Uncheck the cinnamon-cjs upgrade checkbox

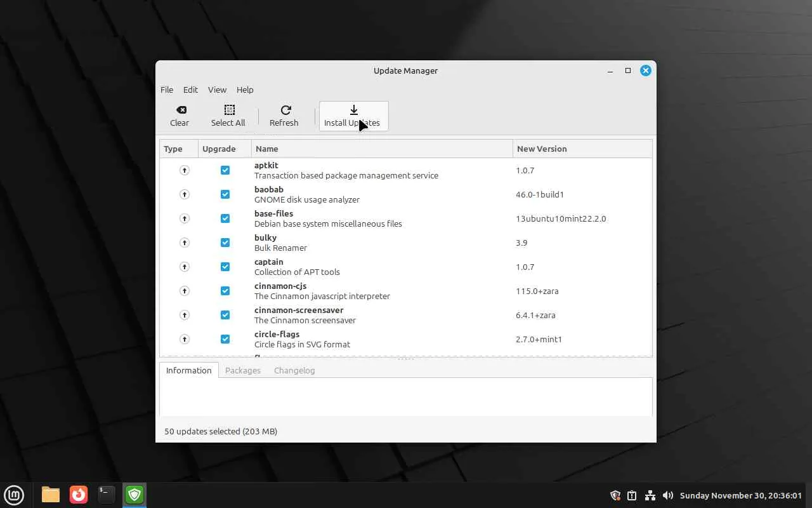click(x=225, y=291)
